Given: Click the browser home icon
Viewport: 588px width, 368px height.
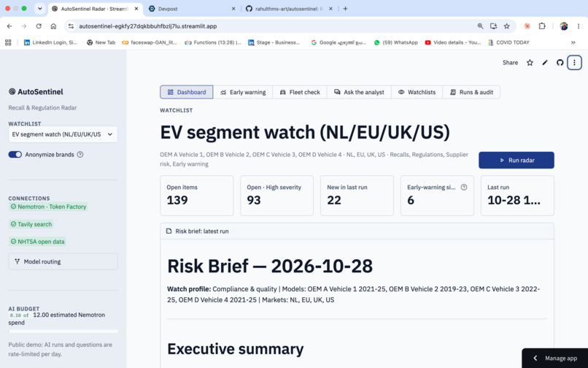Looking at the screenshot, I should coord(53,26).
